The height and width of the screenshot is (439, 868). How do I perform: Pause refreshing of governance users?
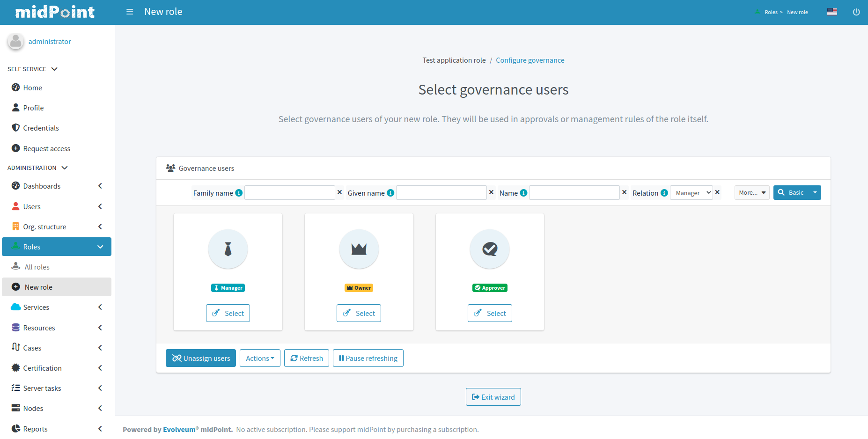coord(368,358)
